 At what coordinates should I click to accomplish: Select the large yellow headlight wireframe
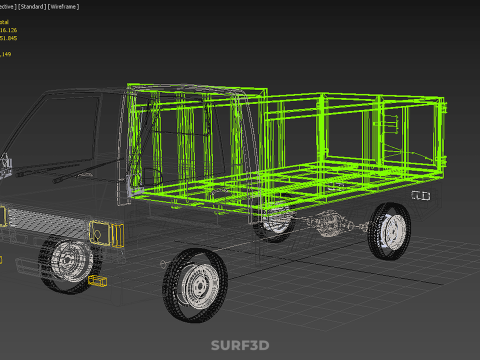pos(107,234)
